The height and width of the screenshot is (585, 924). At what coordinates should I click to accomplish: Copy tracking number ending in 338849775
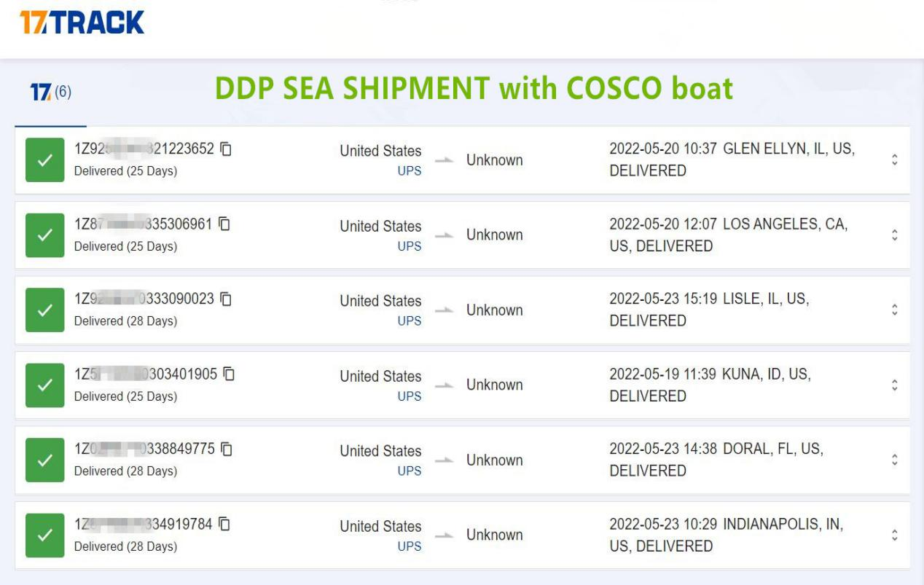coord(227,449)
